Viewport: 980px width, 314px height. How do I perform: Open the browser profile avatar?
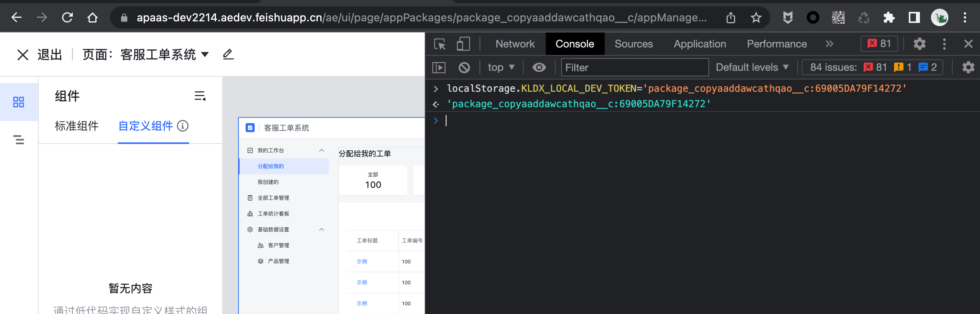(x=940, y=17)
